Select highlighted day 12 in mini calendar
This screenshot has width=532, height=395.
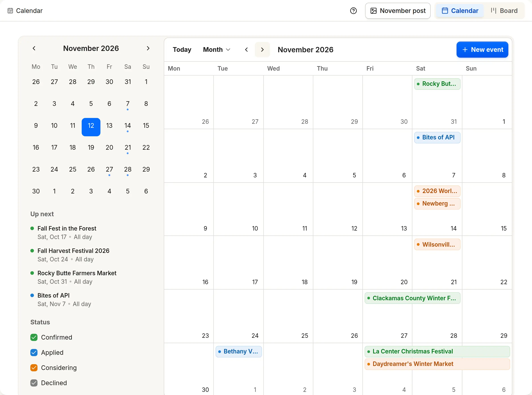coord(91,127)
